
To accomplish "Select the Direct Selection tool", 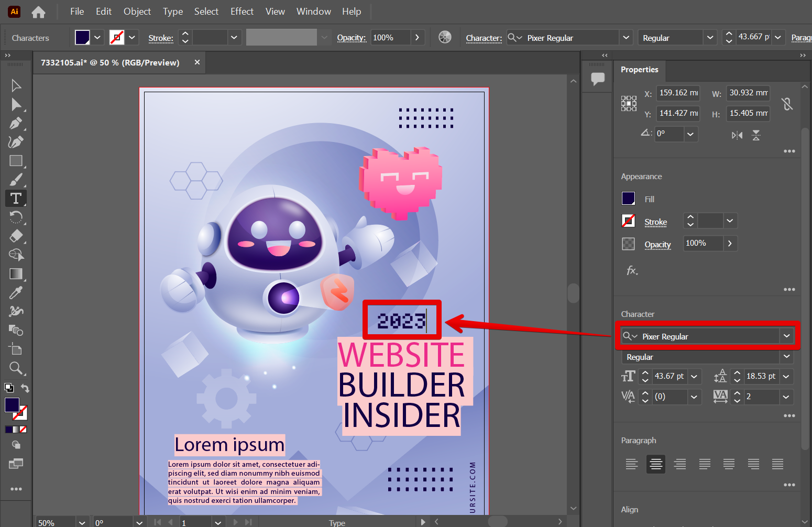I will click(x=16, y=105).
